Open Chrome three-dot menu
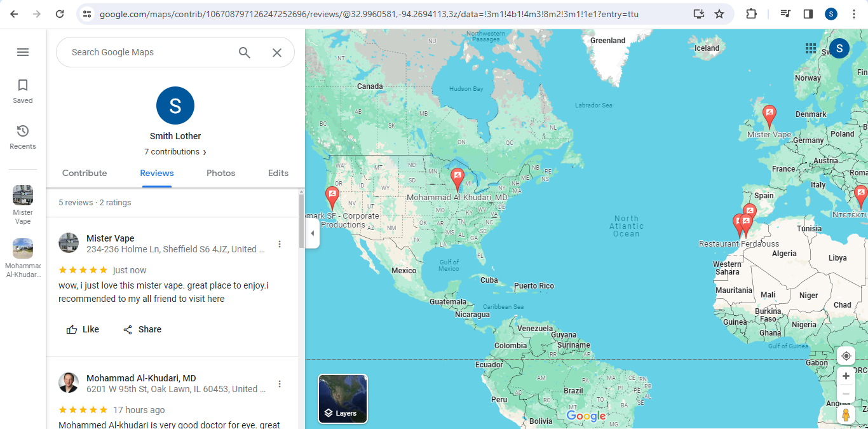 coord(854,14)
